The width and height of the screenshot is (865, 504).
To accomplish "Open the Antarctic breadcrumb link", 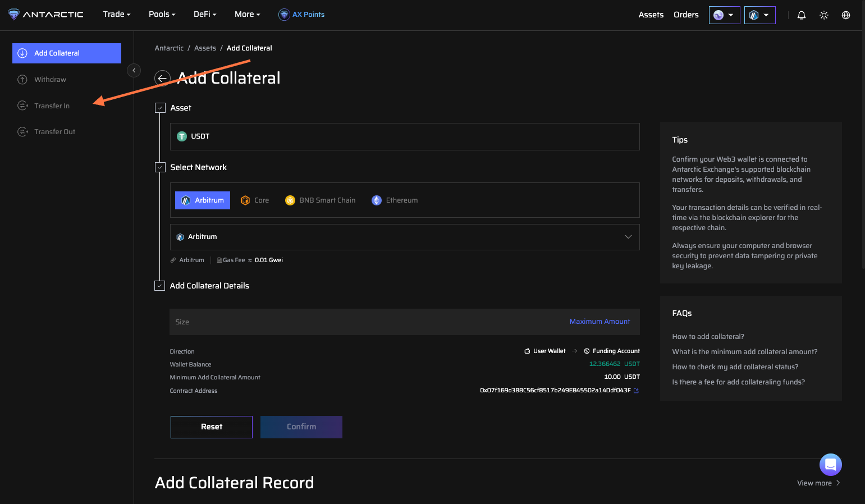I will point(169,48).
